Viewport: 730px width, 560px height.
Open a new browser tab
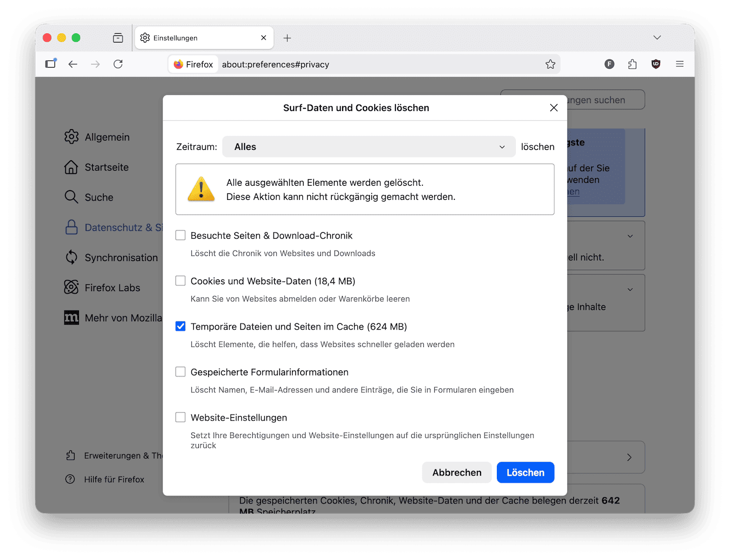tap(287, 38)
